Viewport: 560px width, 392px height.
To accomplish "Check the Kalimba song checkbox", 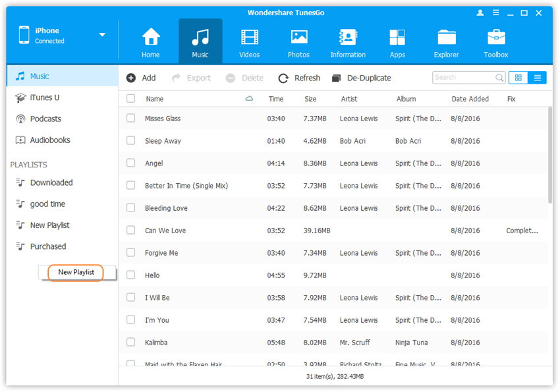I will click(x=131, y=343).
